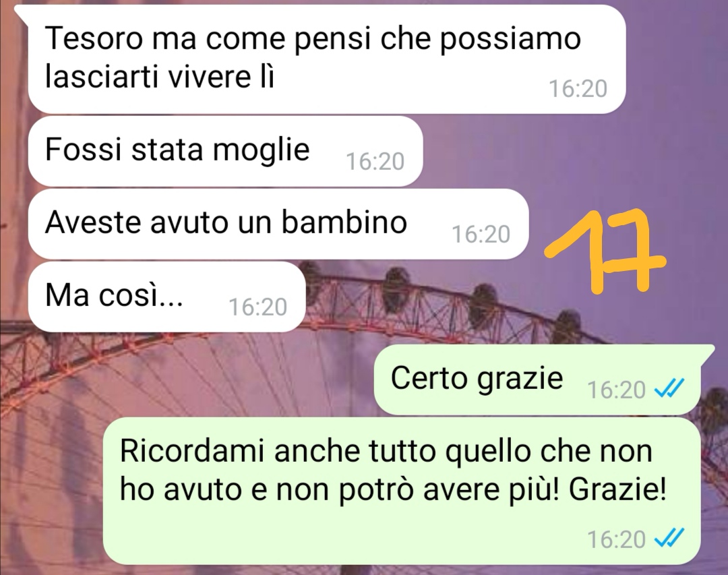Image resolution: width=728 pixels, height=575 pixels.
Task: Tap the double check marks on "Ricordami" message
Action: point(669,539)
